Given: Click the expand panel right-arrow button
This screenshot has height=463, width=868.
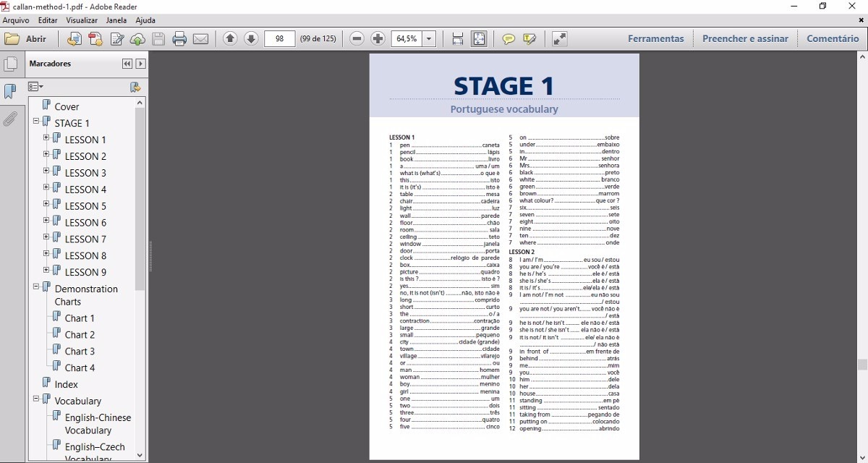Looking at the screenshot, I should pyautogui.click(x=140, y=64).
